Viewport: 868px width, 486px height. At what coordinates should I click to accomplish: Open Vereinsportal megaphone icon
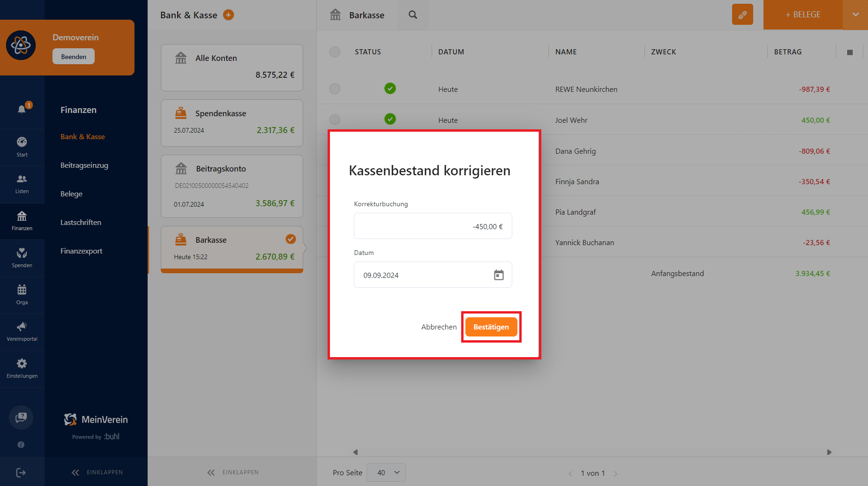22,327
